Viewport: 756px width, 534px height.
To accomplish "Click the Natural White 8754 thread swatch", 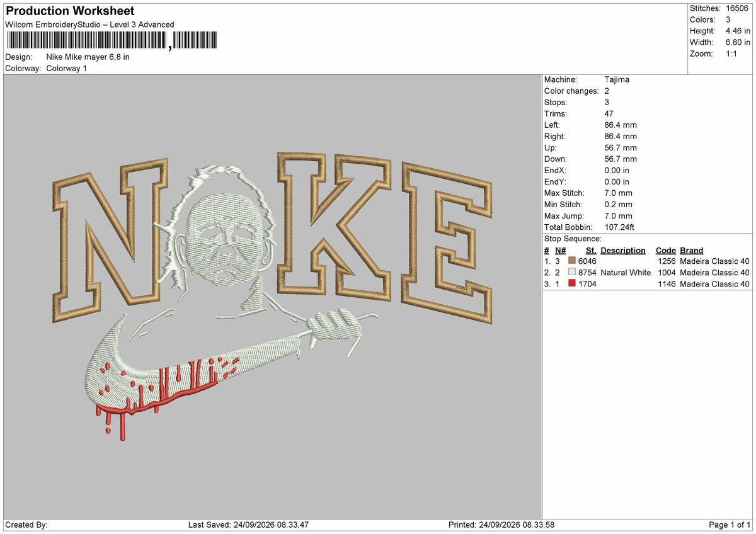I will tap(572, 273).
